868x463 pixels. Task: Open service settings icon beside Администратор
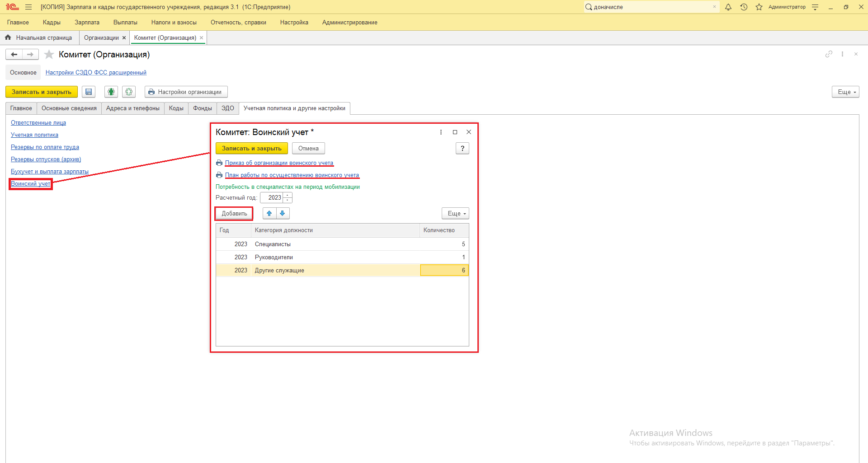pyautogui.click(x=815, y=7)
